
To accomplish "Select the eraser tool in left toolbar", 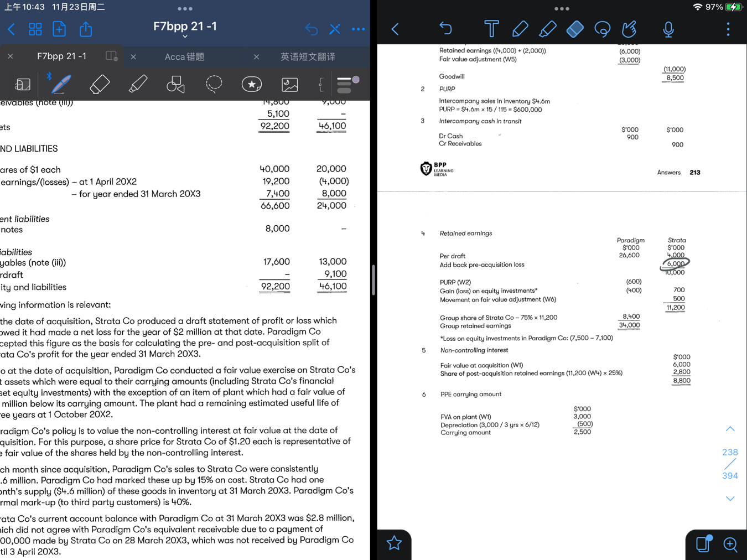I will (x=100, y=84).
